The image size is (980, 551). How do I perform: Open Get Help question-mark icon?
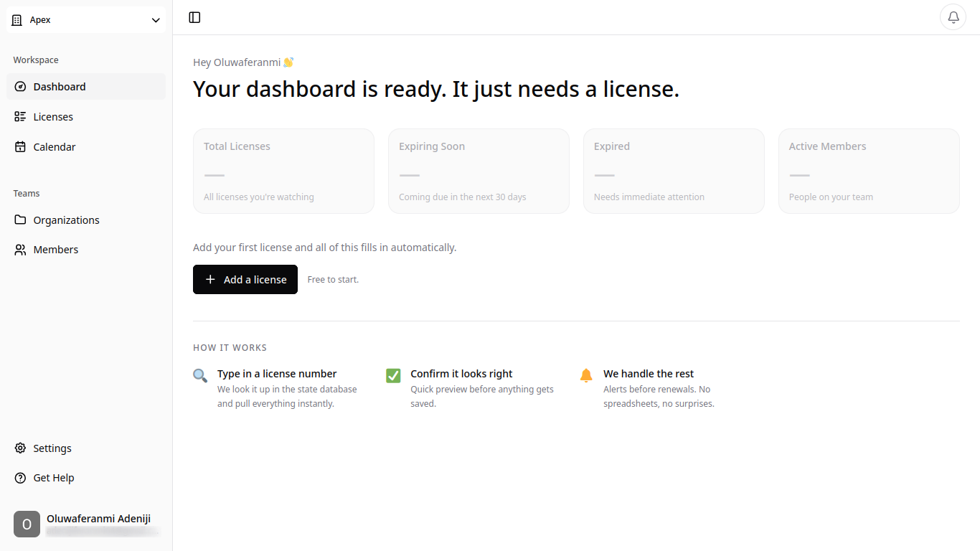coord(20,478)
